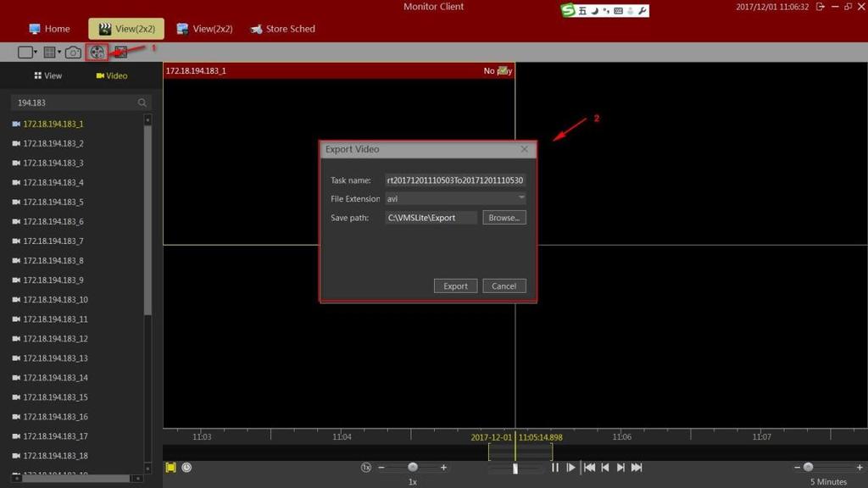Click the 1x speed reset icon
868x488 pixels.
click(x=366, y=468)
